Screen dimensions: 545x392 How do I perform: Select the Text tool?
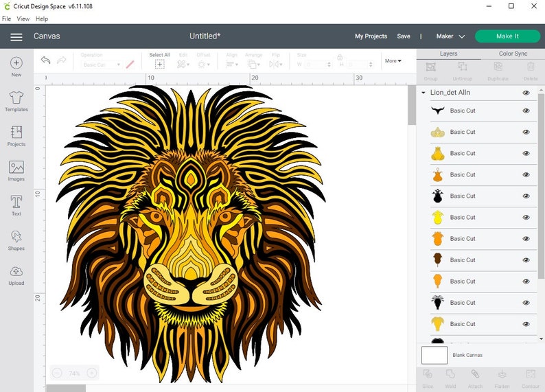[x=16, y=205]
